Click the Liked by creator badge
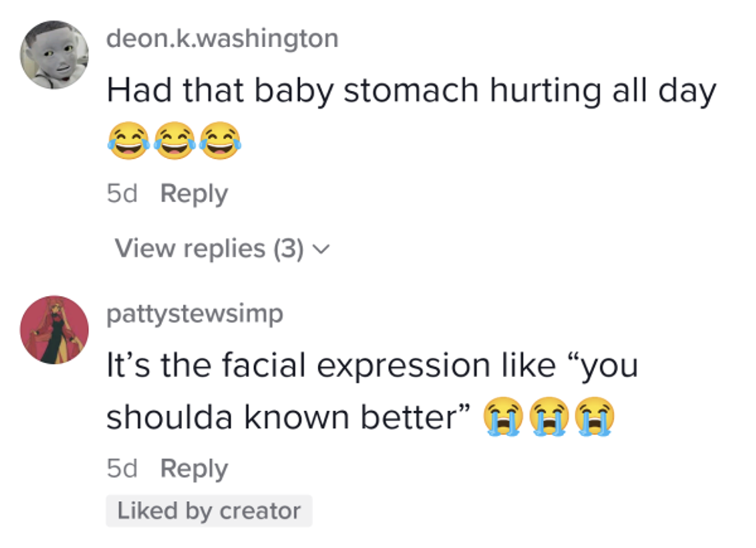 point(209,511)
